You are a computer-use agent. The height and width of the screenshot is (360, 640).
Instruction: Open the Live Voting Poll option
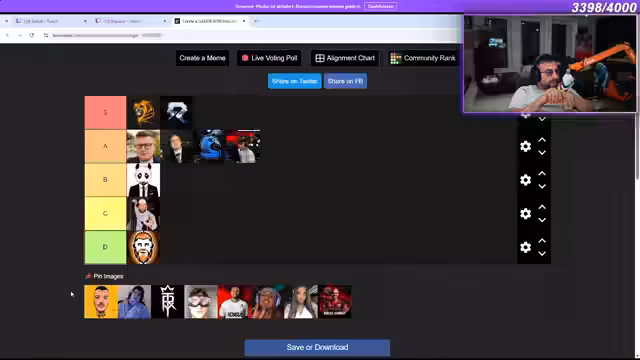269,58
